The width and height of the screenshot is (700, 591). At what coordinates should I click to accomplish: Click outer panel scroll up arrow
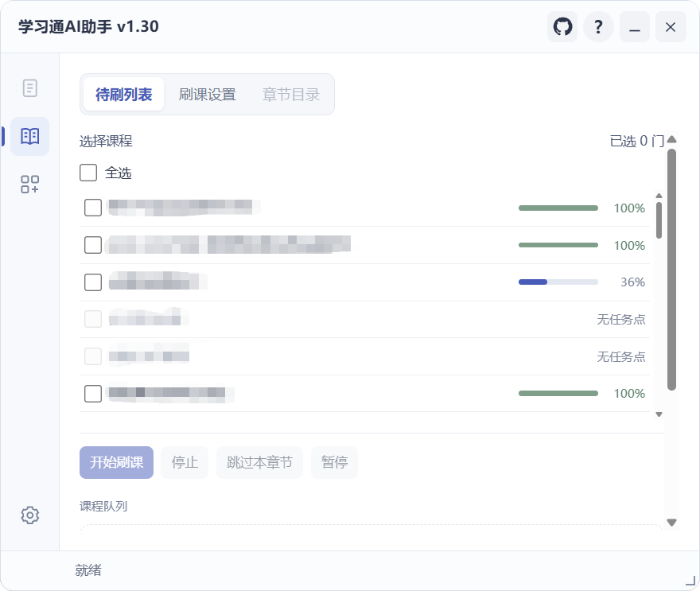tap(672, 140)
